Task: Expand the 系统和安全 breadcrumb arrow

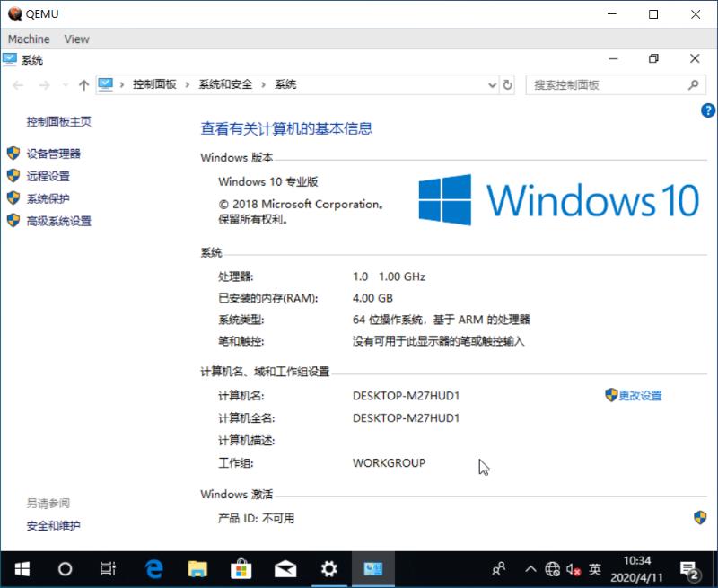Action: [x=265, y=84]
